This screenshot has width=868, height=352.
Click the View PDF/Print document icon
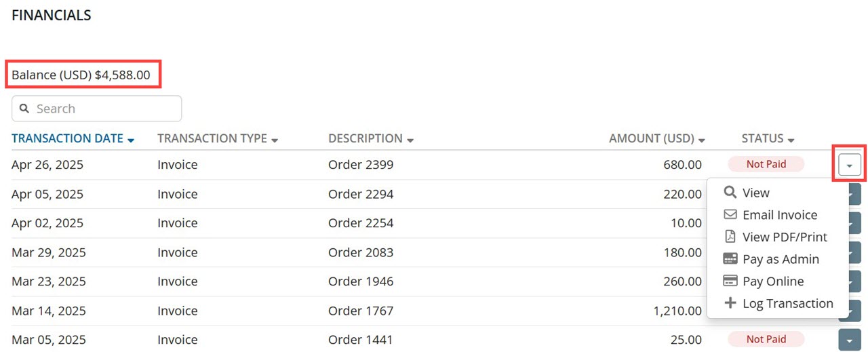click(x=730, y=237)
